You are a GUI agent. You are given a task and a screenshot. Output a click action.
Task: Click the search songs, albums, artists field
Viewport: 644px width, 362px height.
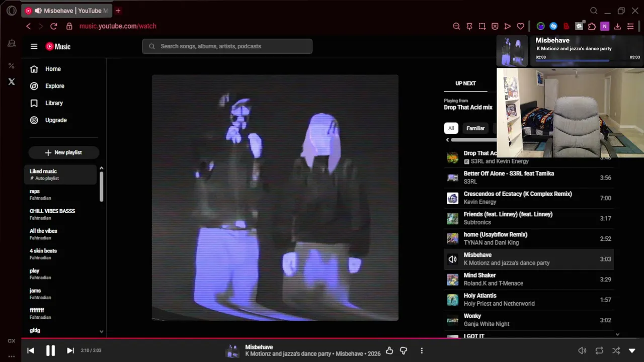point(227,46)
